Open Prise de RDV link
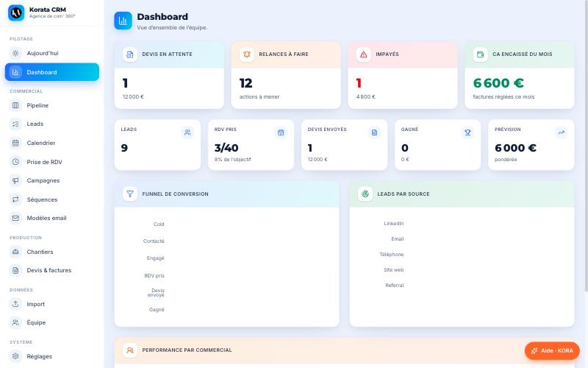588x368 pixels. pyautogui.click(x=52, y=162)
